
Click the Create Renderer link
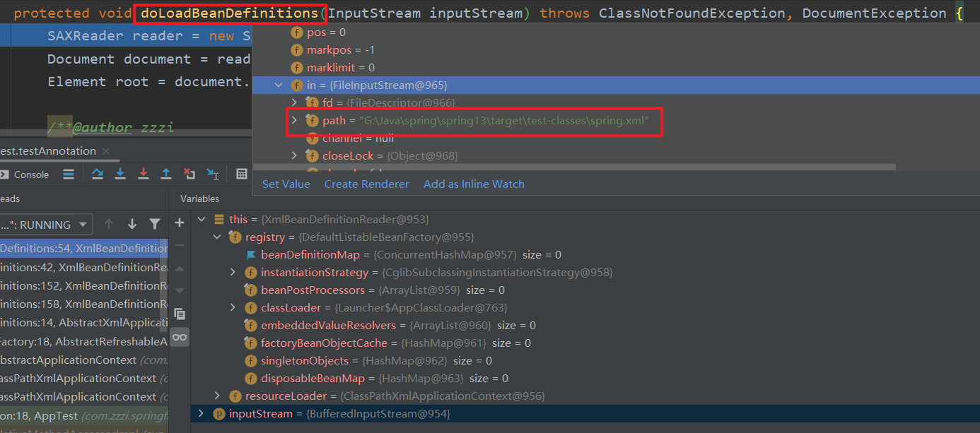366,184
